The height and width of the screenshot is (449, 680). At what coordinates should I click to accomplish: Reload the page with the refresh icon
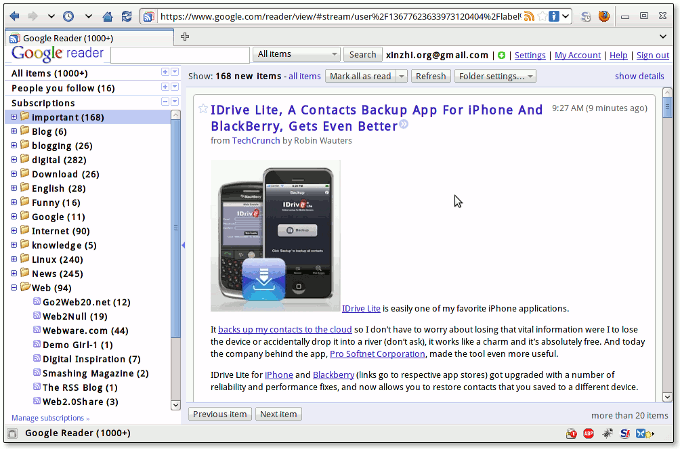127,16
